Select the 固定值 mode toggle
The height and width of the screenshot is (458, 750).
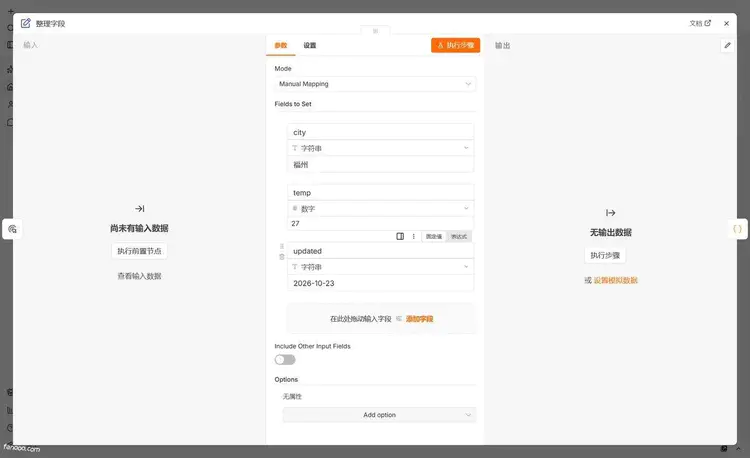(x=434, y=236)
